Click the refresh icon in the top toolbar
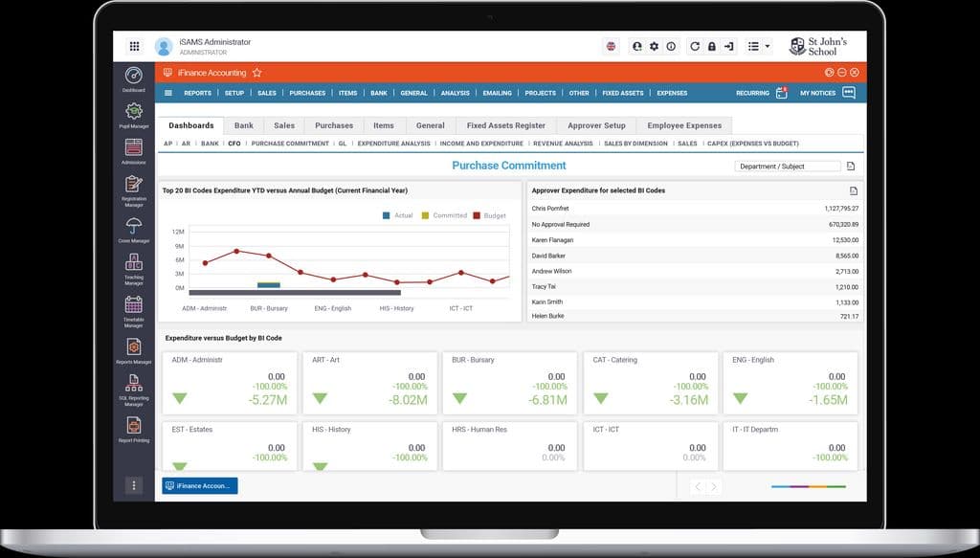Viewport: 980px width, 558px height. (x=695, y=45)
